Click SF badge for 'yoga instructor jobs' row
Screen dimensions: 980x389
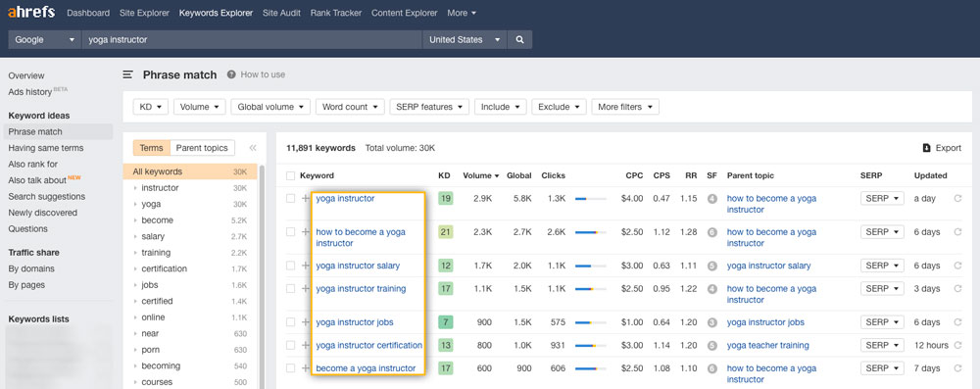[711, 322]
